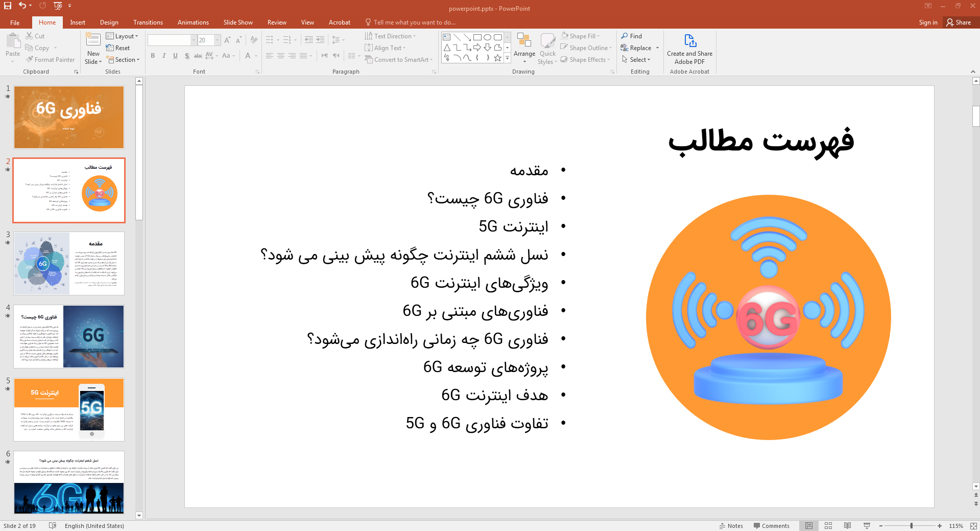Pick the rectangle shape in gallery
The height and width of the screenshot is (531, 980).
coord(477,37)
